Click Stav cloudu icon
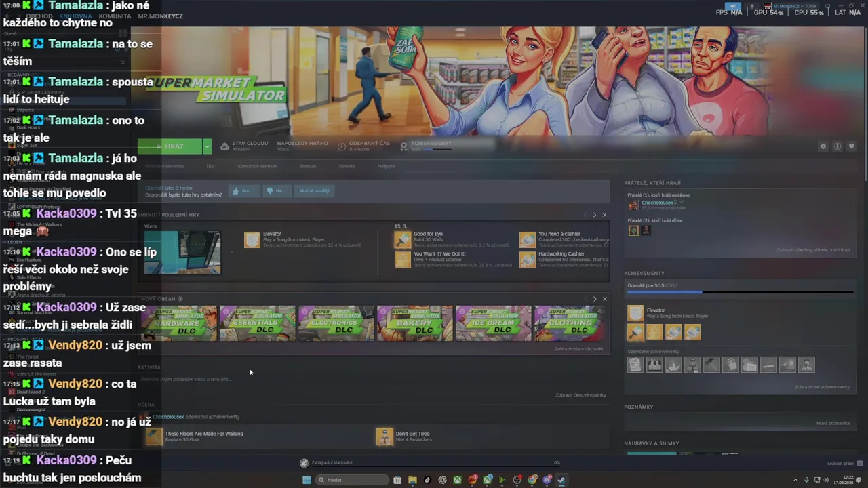This screenshot has height=488, width=868. click(x=224, y=146)
